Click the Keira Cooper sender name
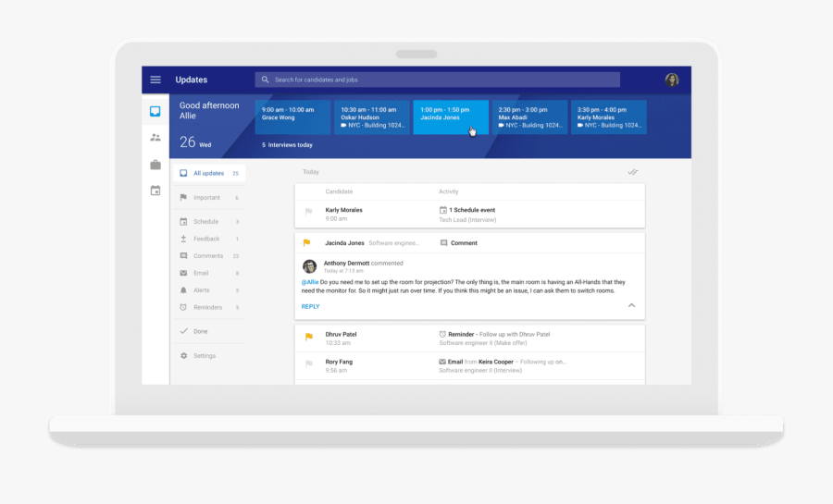The width and height of the screenshot is (833, 504). tap(496, 362)
